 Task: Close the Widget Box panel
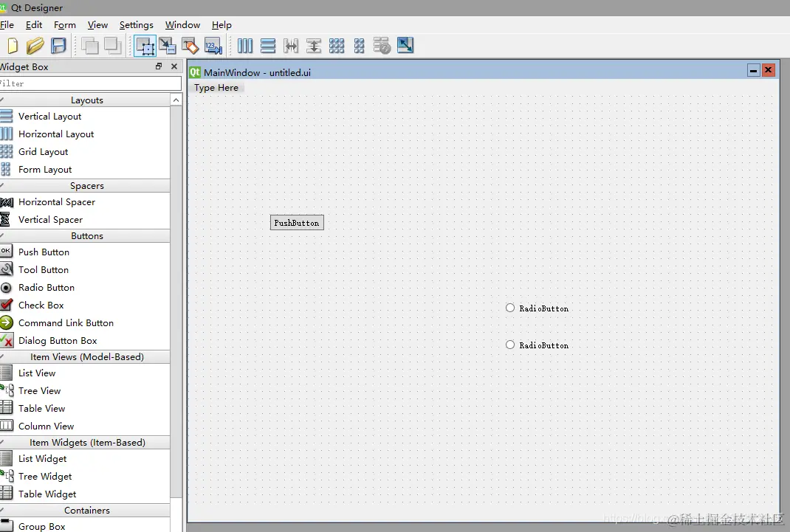(x=174, y=66)
